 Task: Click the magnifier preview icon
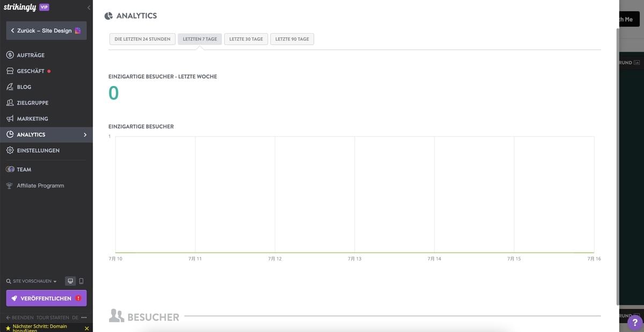point(9,282)
